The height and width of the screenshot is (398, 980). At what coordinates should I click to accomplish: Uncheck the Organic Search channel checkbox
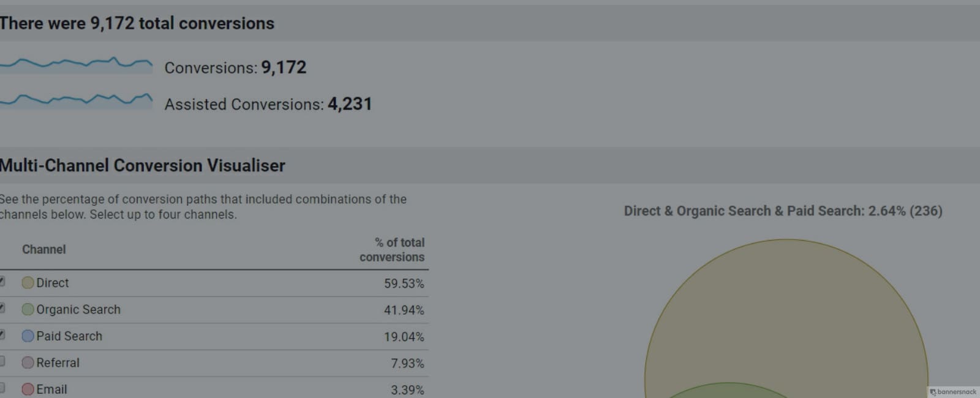click(2, 309)
